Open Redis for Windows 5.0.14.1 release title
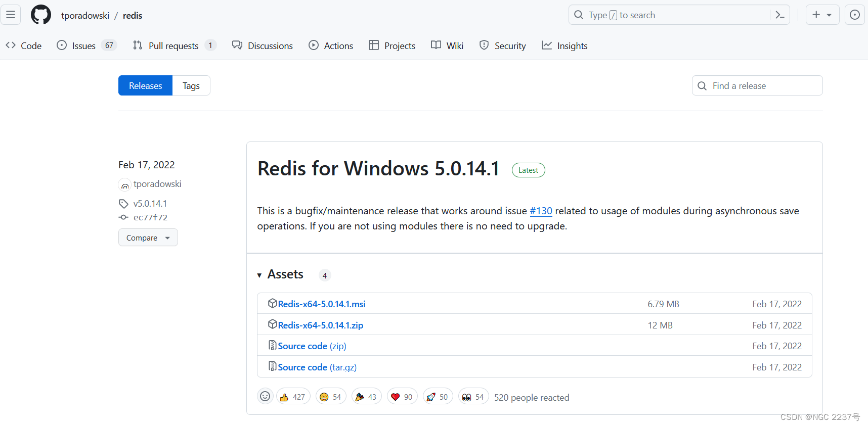 (x=378, y=169)
